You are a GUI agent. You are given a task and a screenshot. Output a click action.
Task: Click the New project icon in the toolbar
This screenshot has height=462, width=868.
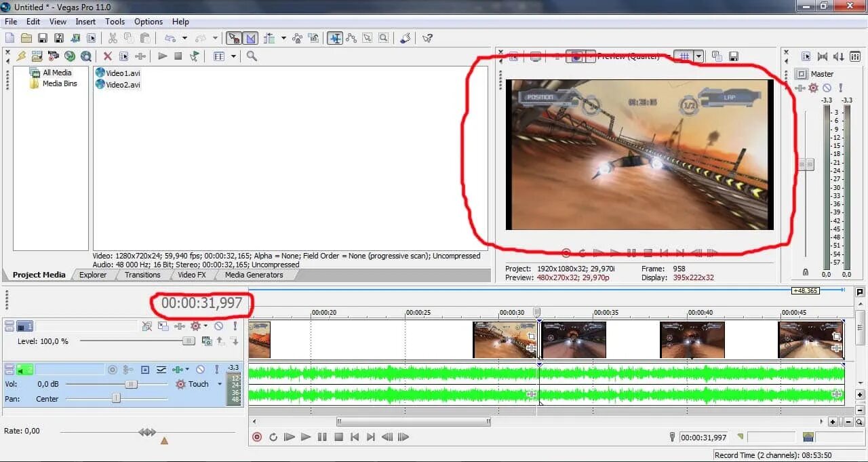coord(10,38)
